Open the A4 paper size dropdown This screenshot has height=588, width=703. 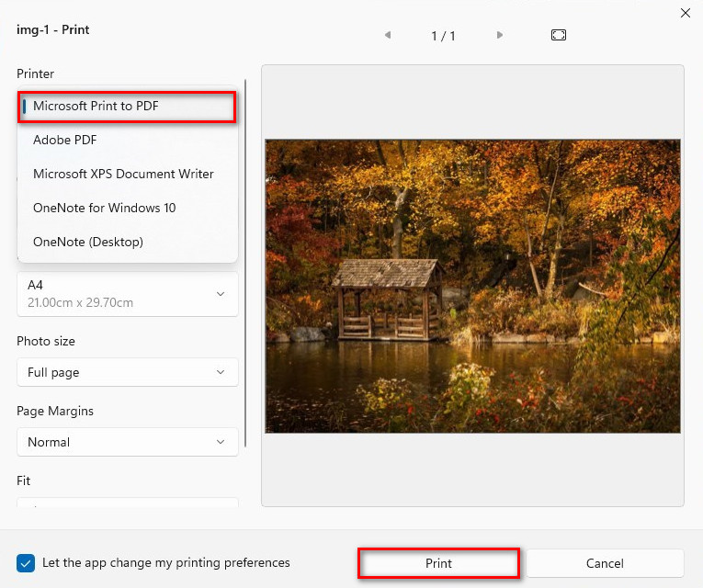(127, 294)
